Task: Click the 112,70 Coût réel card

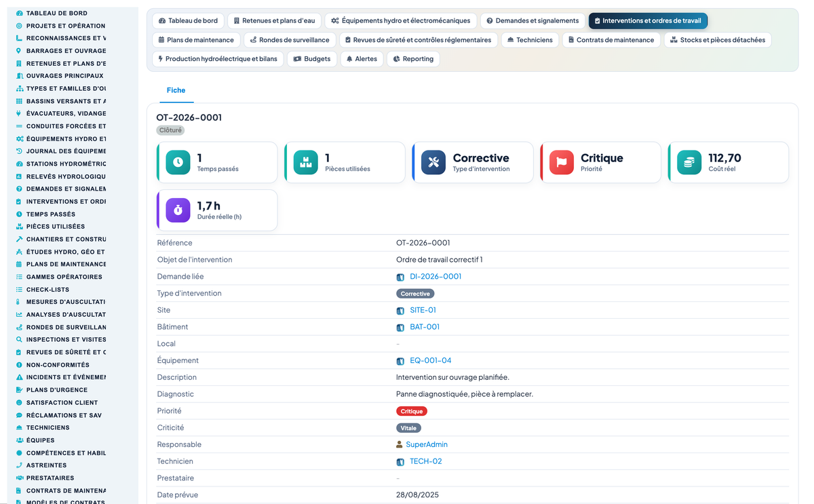Action: point(728,162)
